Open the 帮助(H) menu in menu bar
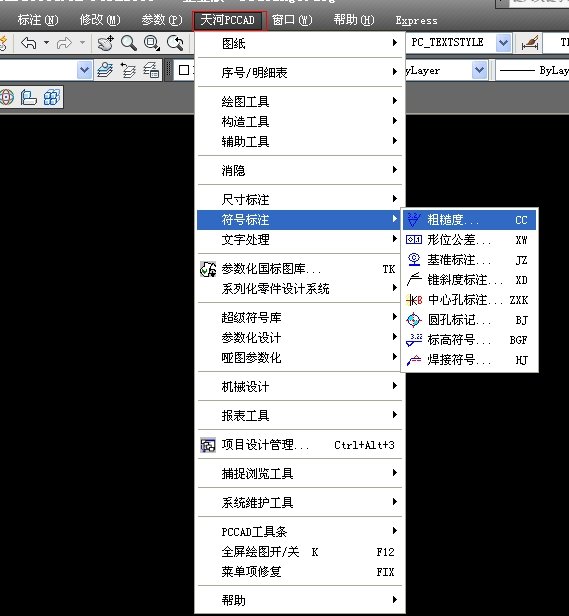This screenshot has height=616, width=569. [x=354, y=20]
